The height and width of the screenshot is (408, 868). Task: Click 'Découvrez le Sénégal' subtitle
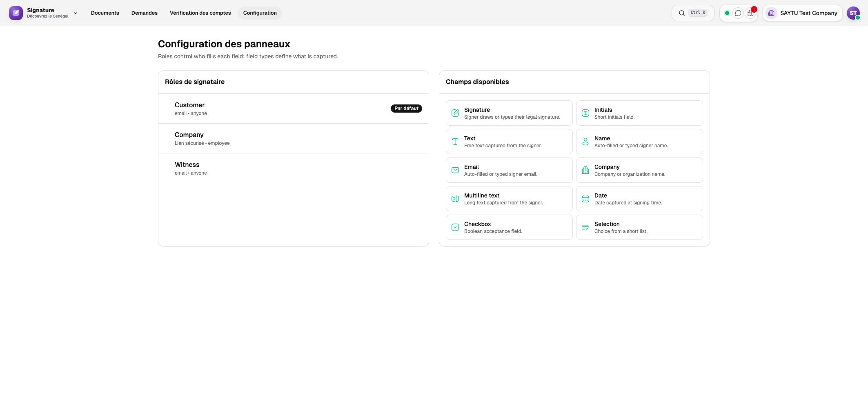coord(48,16)
